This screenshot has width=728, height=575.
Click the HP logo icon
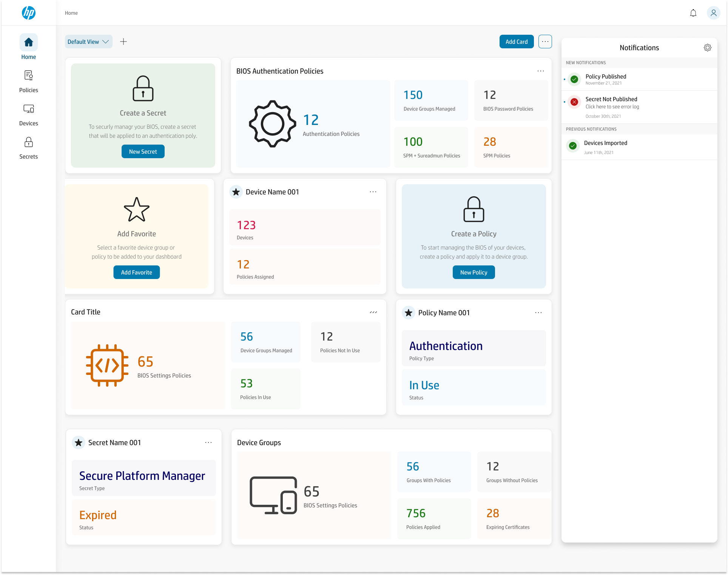coord(28,12)
